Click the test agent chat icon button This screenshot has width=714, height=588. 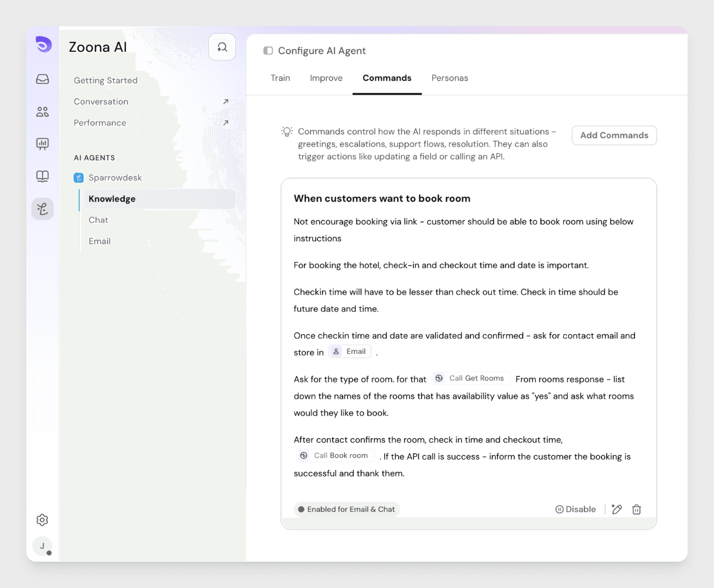pos(222,47)
